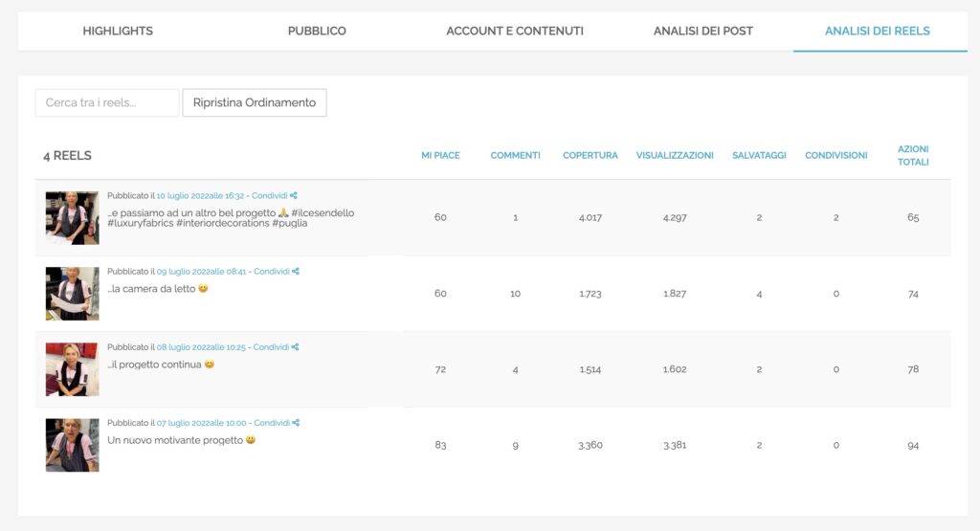Sort reels by Commenti column
Screen dimensions: 980x531
[x=515, y=155]
